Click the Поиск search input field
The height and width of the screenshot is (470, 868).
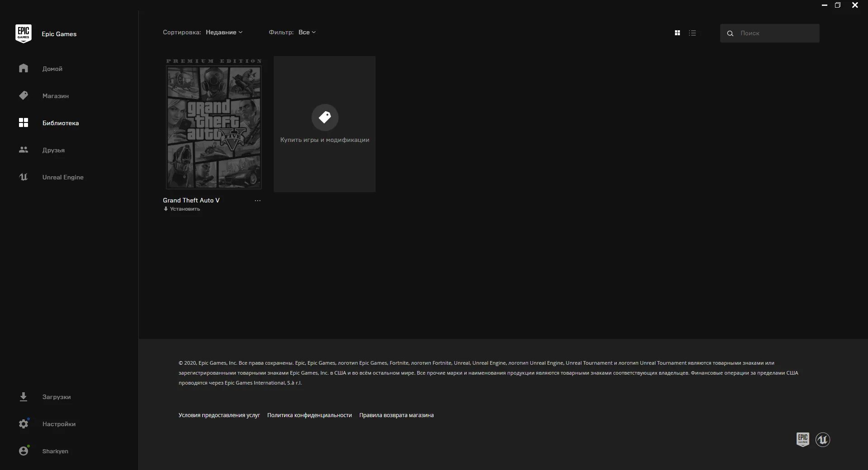point(769,33)
